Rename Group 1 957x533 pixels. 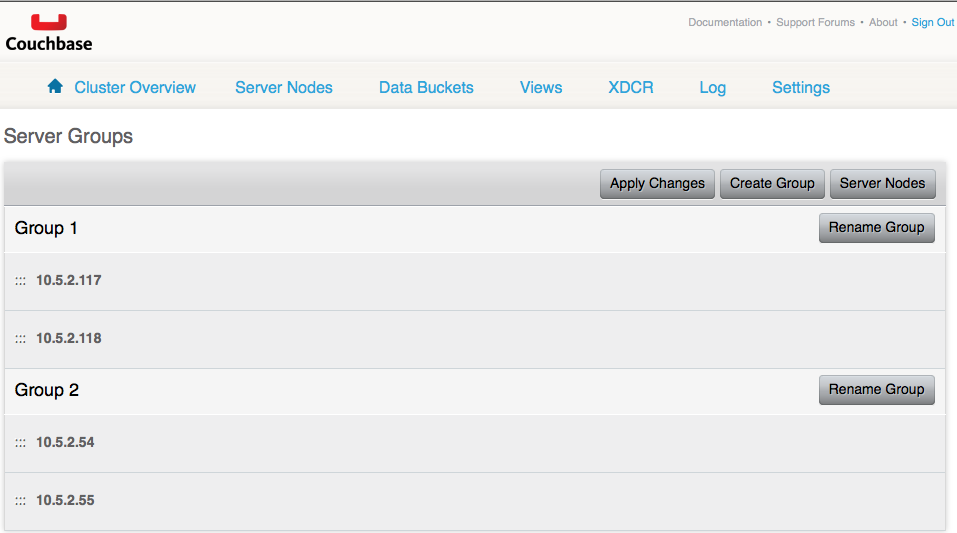coord(876,227)
